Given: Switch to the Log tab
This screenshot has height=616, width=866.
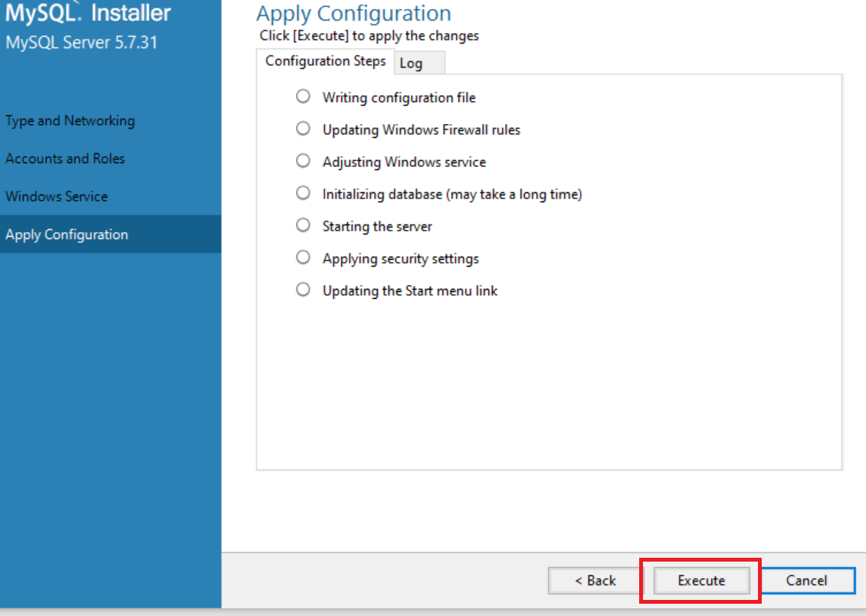Looking at the screenshot, I should [419, 64].
